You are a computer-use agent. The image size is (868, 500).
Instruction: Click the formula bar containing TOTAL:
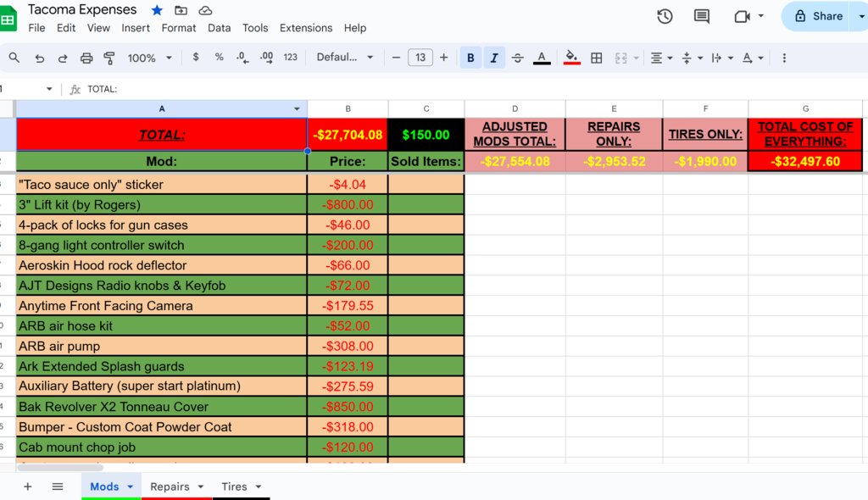point(473,89)
